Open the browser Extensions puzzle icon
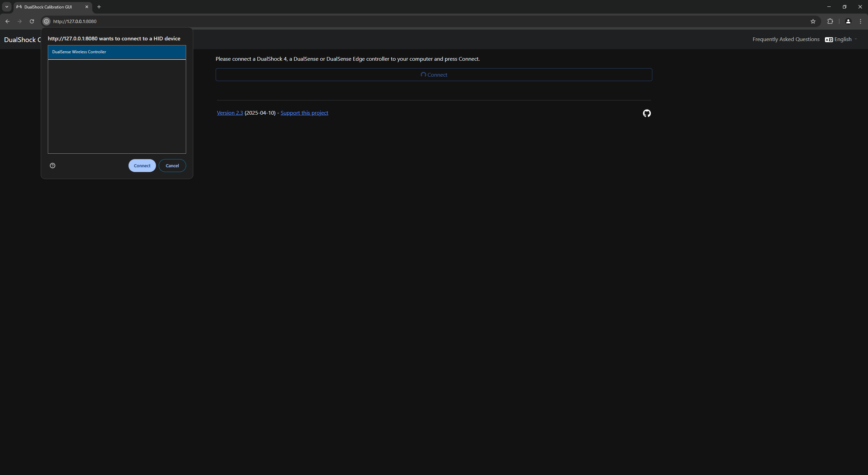Viewport: 868px width, 475px height. click(830, 21)
